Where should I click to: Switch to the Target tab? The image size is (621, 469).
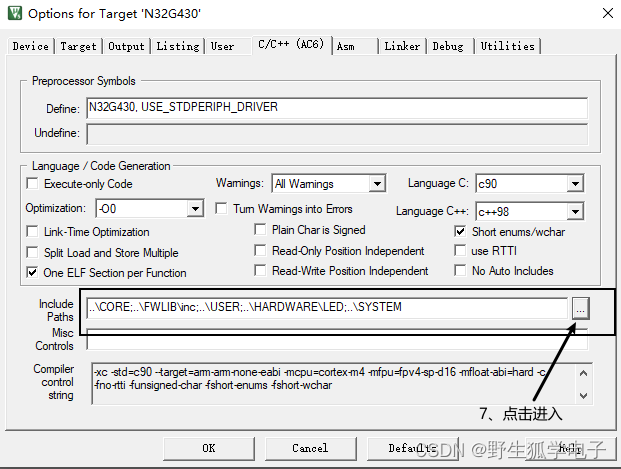click(78, 46)
